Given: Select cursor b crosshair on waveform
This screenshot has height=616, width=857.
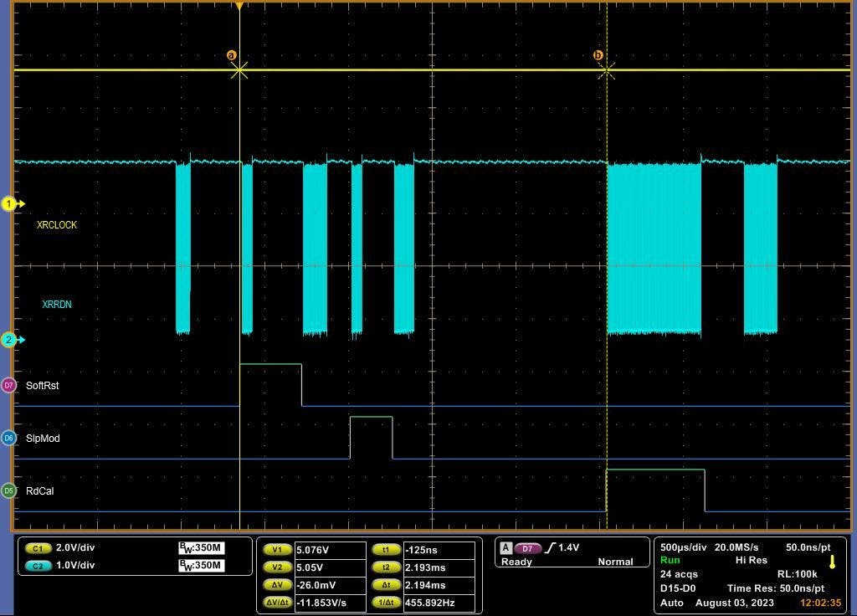Looking at the screenshot, I should (x=606, y=70).
